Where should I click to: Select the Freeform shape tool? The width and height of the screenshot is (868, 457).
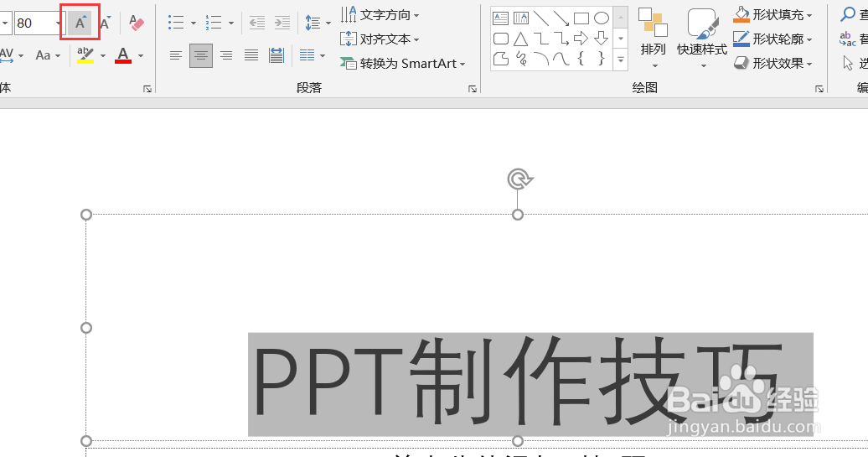coord(500,58)
